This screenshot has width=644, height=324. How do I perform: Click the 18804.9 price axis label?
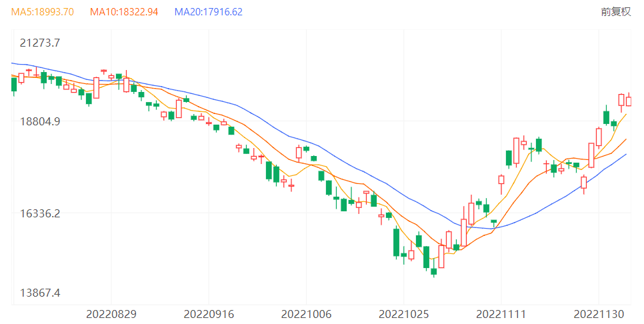tap(40, 121)
